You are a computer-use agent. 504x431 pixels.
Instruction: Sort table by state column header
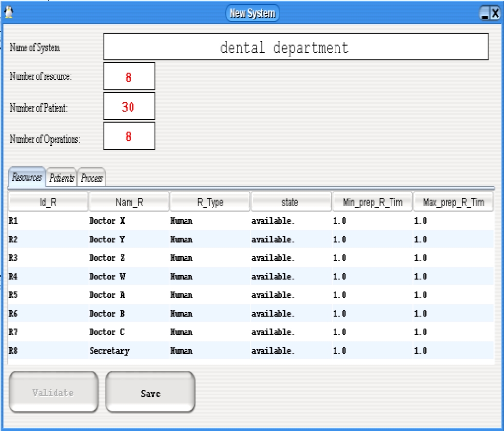click(x=290, y=203)
